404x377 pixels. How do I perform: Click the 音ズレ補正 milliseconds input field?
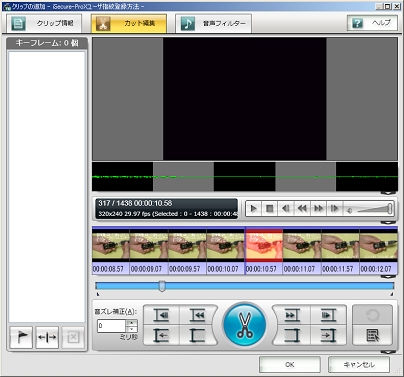[112, 326]
